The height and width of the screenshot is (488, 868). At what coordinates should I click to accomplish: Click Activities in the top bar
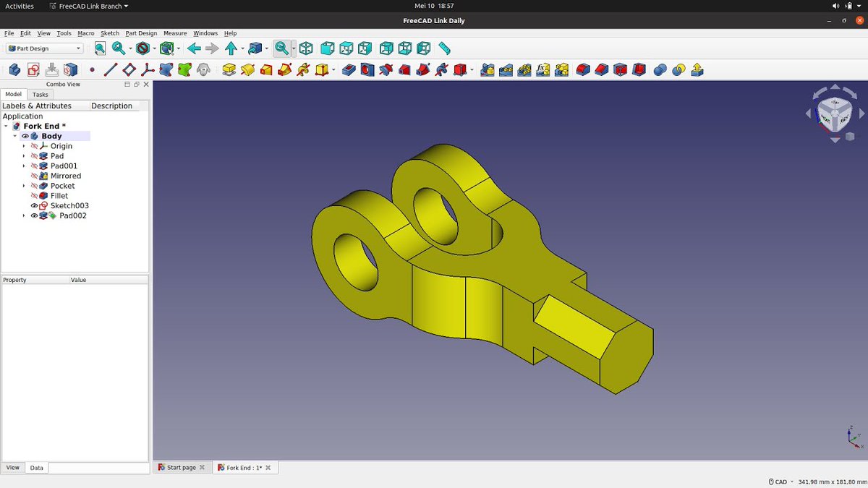click(20, 6)
